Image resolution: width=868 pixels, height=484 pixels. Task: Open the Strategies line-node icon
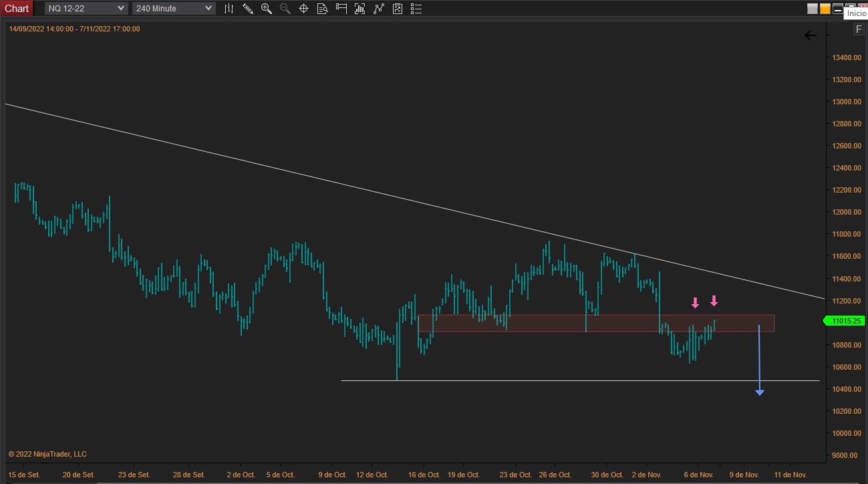pos(379,9)
